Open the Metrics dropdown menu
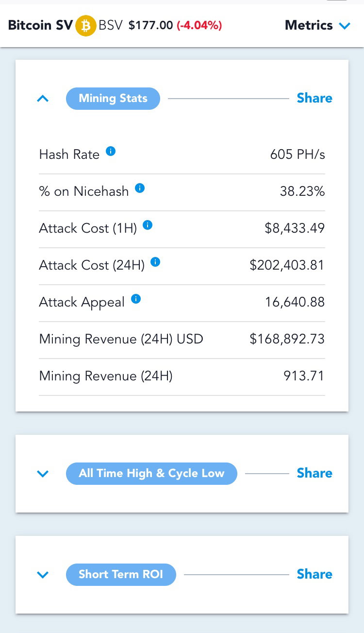This screenshot has height=633, width=364. pyautogui.click(x=317, y=25)
